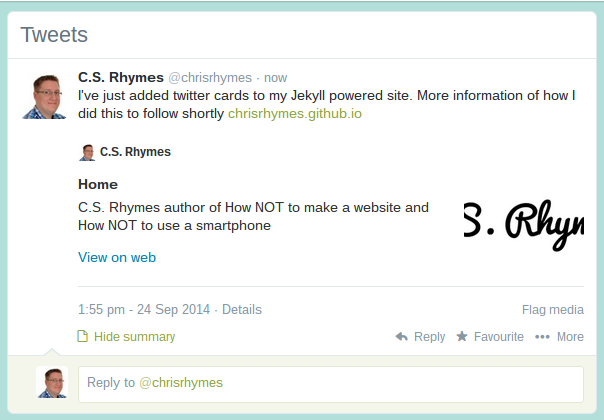Focus the Reply to @chrisrhymes input field
The height and width of the screenshot is (420, 604).
click(331, 384)
